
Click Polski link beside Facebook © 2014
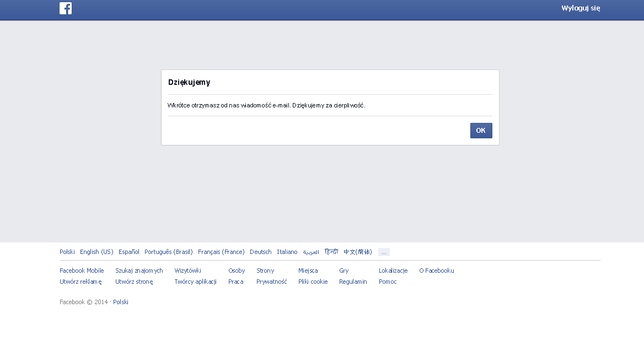click(121, 302)
